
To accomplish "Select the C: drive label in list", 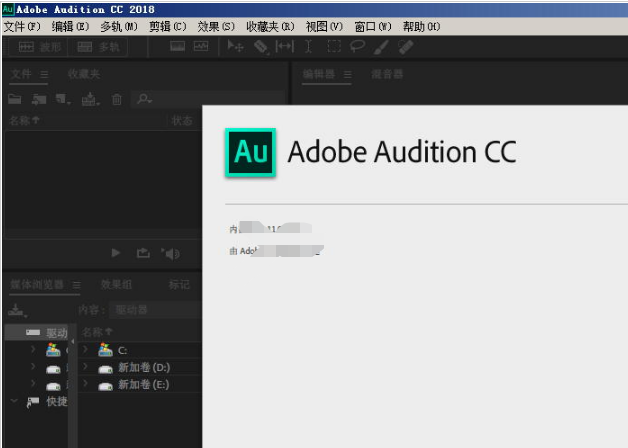I will click(x=122, y=351).
